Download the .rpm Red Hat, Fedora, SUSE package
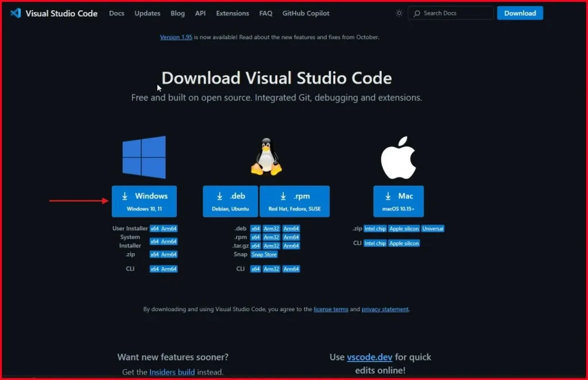This screenshot has width=588, height=380. point(295,201)
